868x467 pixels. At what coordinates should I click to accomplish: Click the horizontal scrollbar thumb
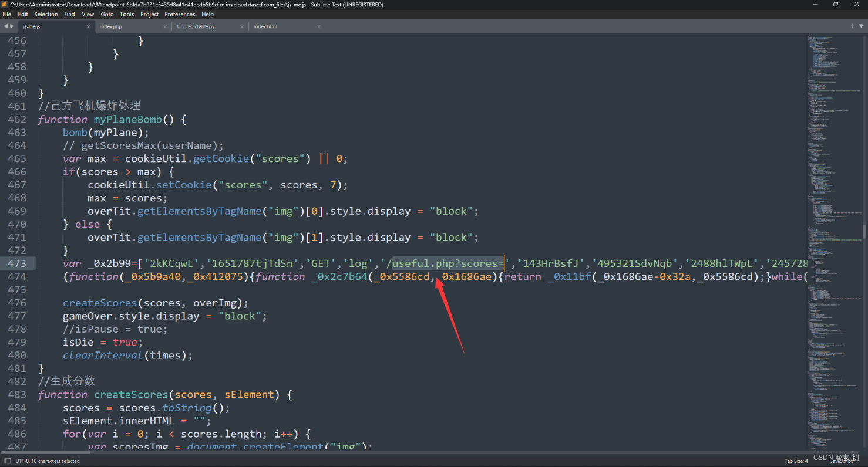tap(46, 452)
